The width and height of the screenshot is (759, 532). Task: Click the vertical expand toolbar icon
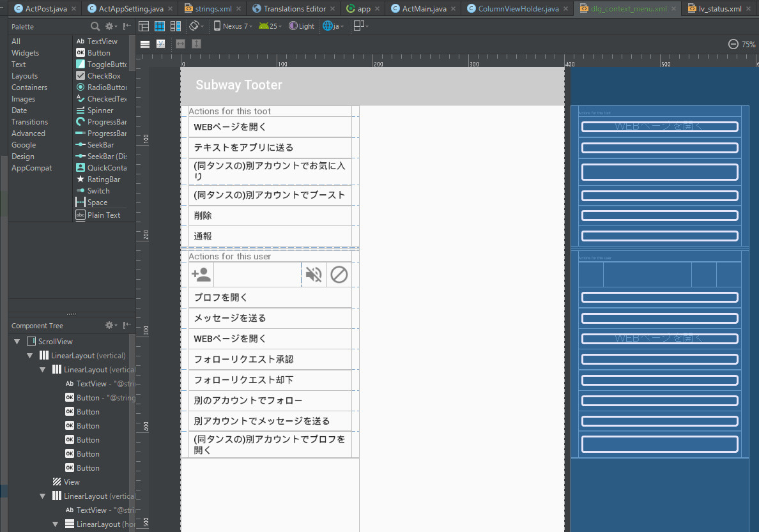click(x=197, y=44)
